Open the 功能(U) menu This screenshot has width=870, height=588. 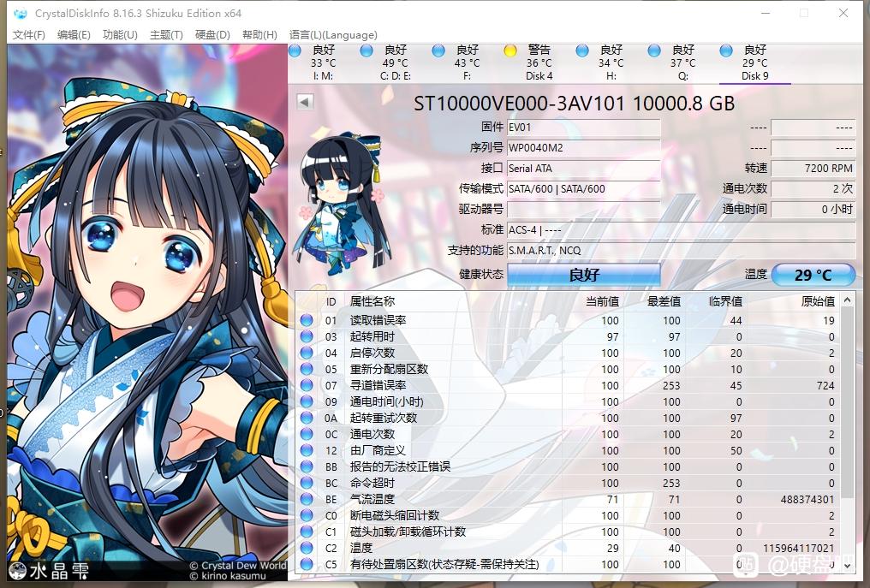tap(120, 35)
